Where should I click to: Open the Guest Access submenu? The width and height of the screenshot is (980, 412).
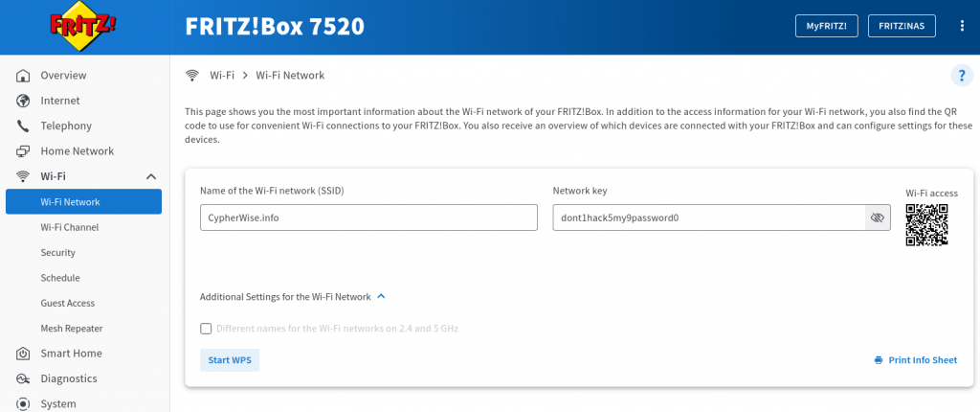68,303
